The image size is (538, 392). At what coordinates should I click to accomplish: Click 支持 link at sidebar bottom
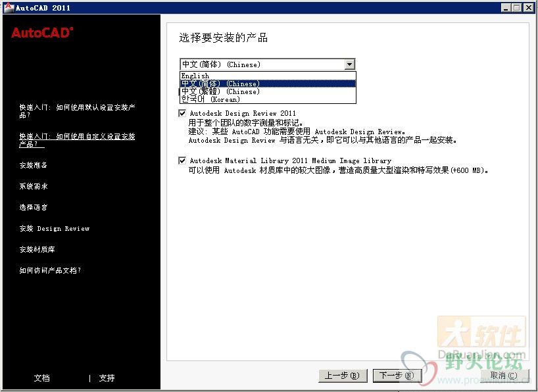[x=107, y=378]
